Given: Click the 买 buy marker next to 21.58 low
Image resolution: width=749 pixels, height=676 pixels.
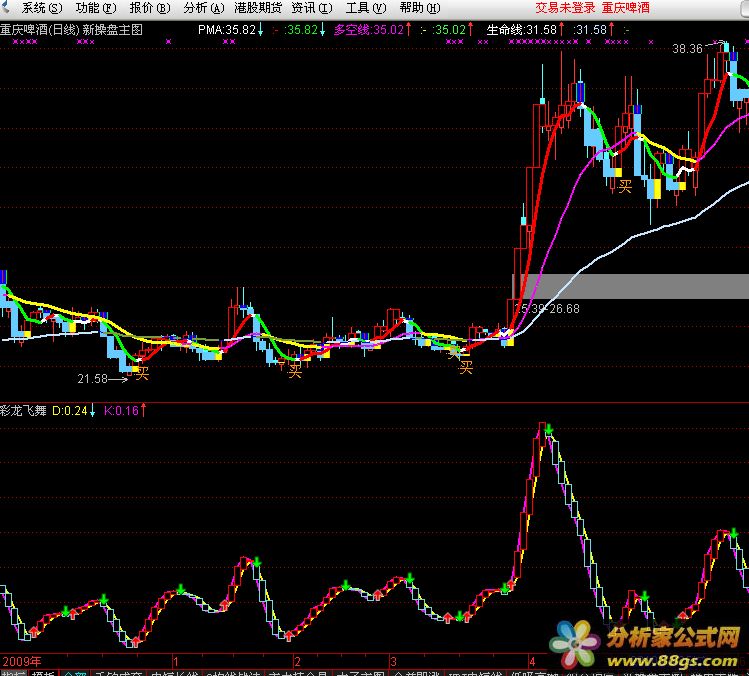Looking at the screenshot, I should click(x=142, y=373).
